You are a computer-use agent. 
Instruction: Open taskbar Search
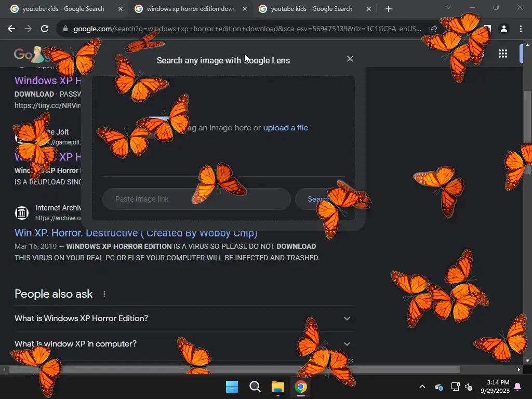point(255,387)
